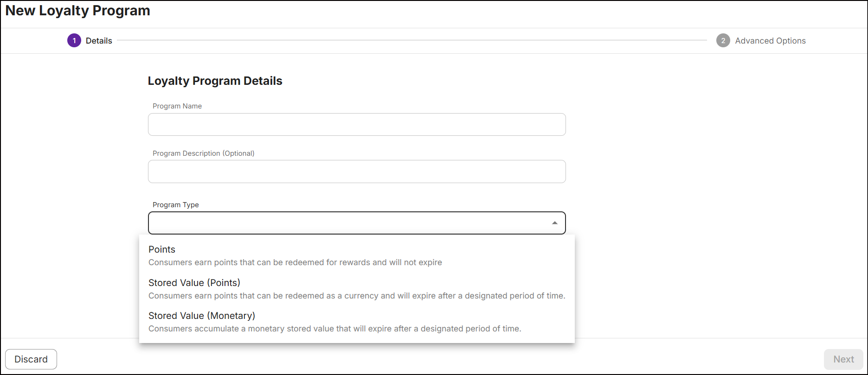Image resolution: width=868 pixels, height=375 pixels.
Task: Click the Program Type combo box field
Action: [x=348, y=223]
